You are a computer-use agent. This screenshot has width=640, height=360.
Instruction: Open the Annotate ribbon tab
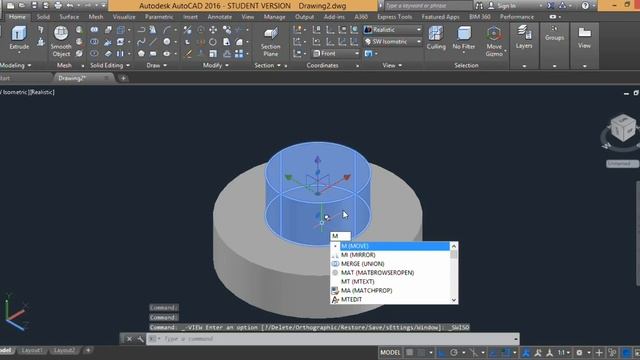coord(219,17)
